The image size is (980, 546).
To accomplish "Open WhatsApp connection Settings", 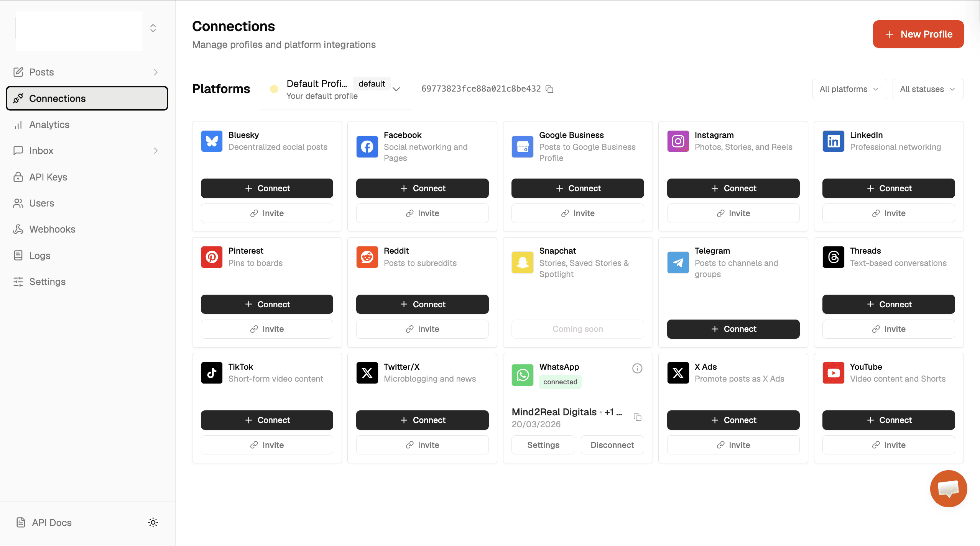I will pos(543,445).
